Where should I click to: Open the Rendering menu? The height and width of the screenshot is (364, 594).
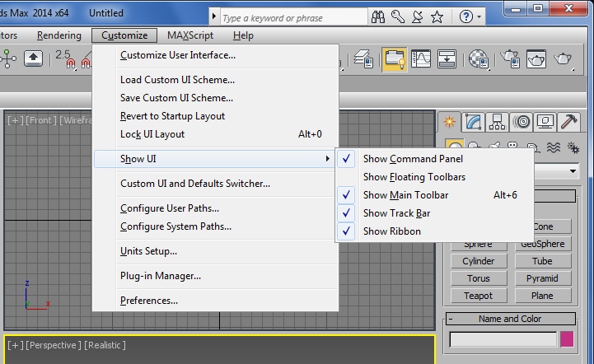click(59, 35)
